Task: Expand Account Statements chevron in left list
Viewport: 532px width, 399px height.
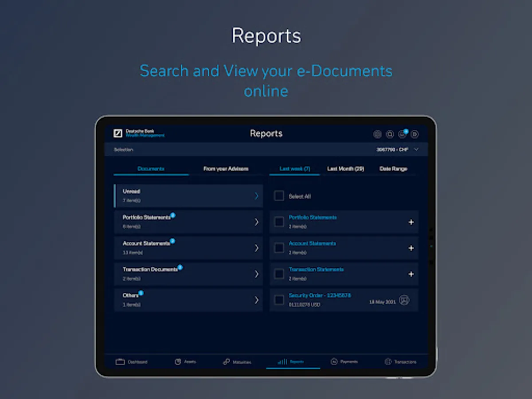Action: pos(256,248)
